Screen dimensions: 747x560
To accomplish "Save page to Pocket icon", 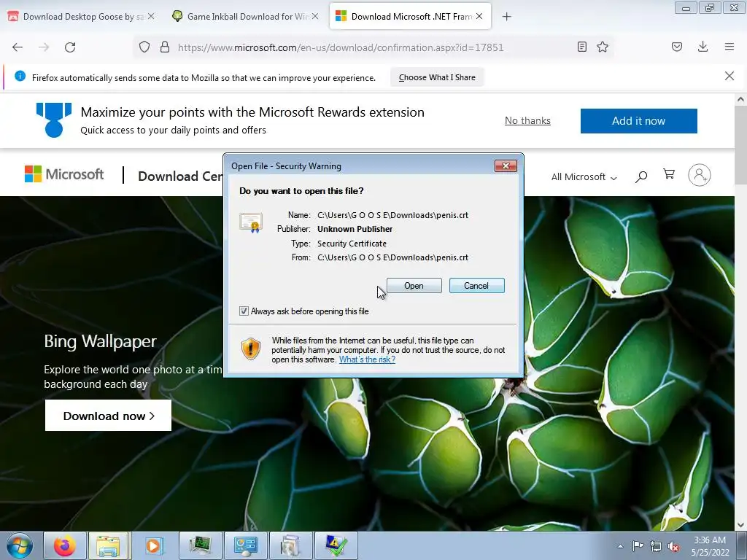I will point(677,47).
